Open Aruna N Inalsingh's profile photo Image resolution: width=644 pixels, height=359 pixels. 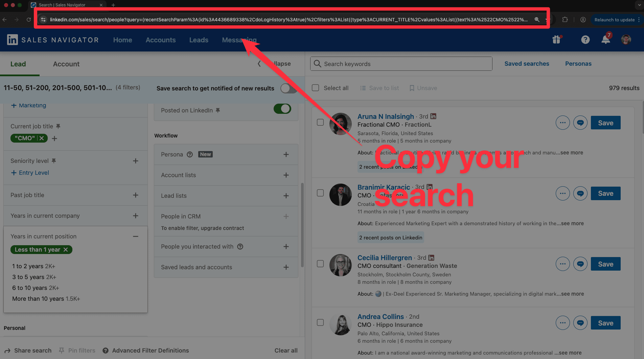341,124
